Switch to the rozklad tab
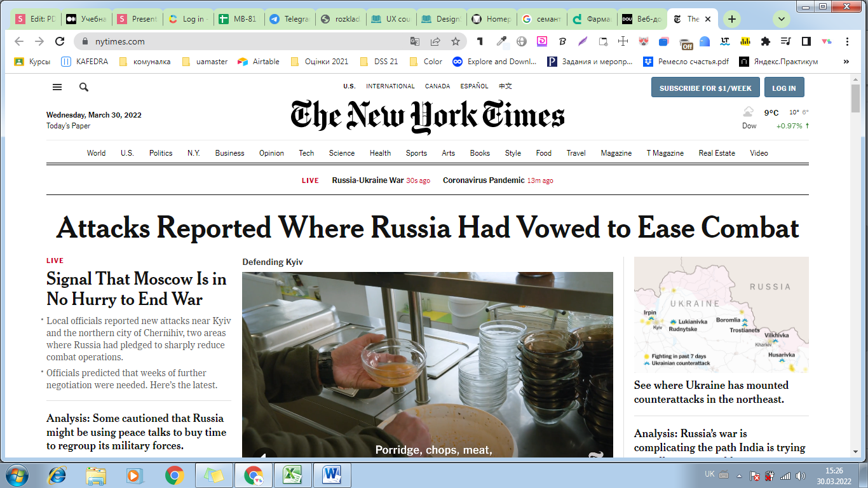The height and width of the screenshot is (488, 868). coord(340,19)
